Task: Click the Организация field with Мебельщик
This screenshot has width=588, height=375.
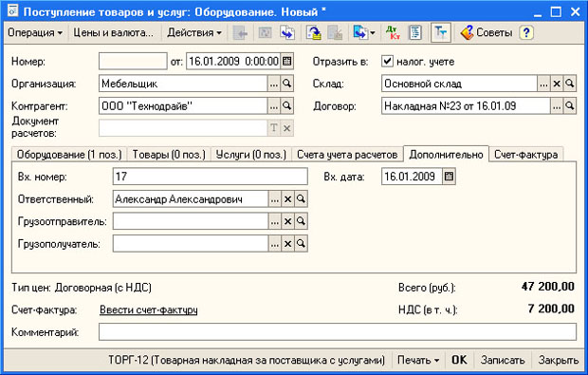Action: click(183, 84)
